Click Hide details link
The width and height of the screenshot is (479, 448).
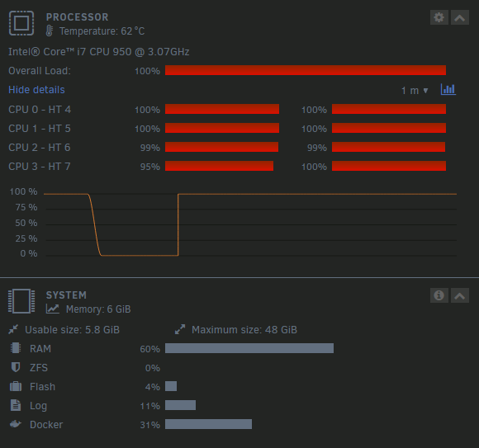pyautogui.click(x=36, y=90)
